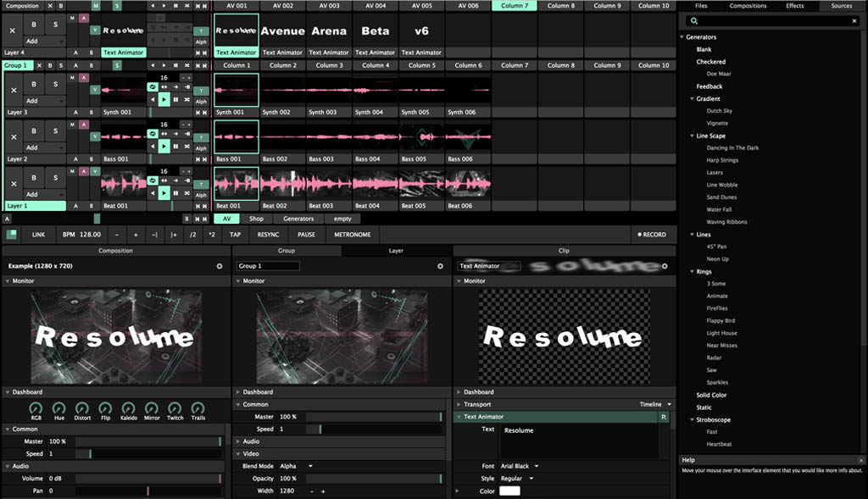
Task: Click the TAP tempo button
Action: click(236, 235)
